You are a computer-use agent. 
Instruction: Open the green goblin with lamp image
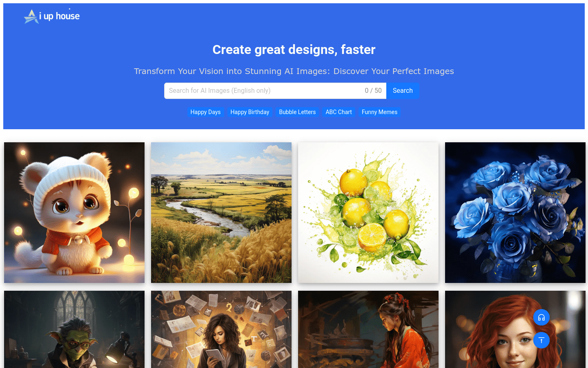pyautogui.click(x=74, y=330)
